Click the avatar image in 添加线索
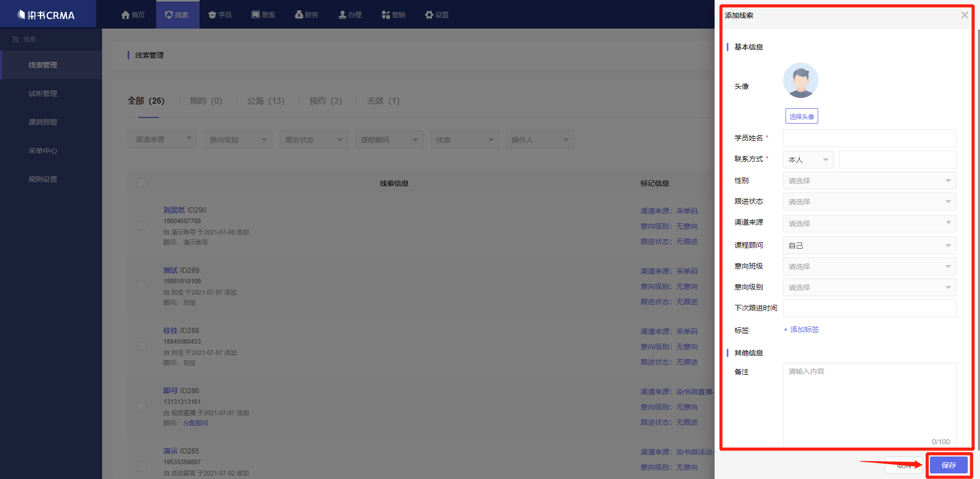The height and width of the screenshot is (479, 980). (x=800, y=80)
